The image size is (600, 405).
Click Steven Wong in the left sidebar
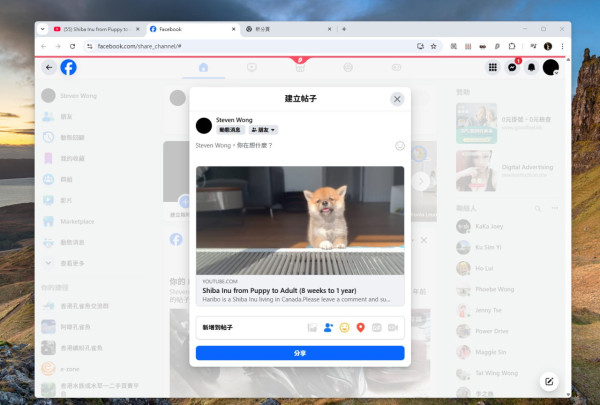point(78,96)
